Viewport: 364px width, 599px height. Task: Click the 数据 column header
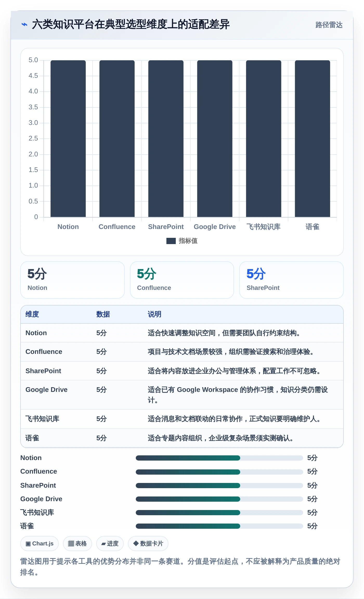pos(103,314)
